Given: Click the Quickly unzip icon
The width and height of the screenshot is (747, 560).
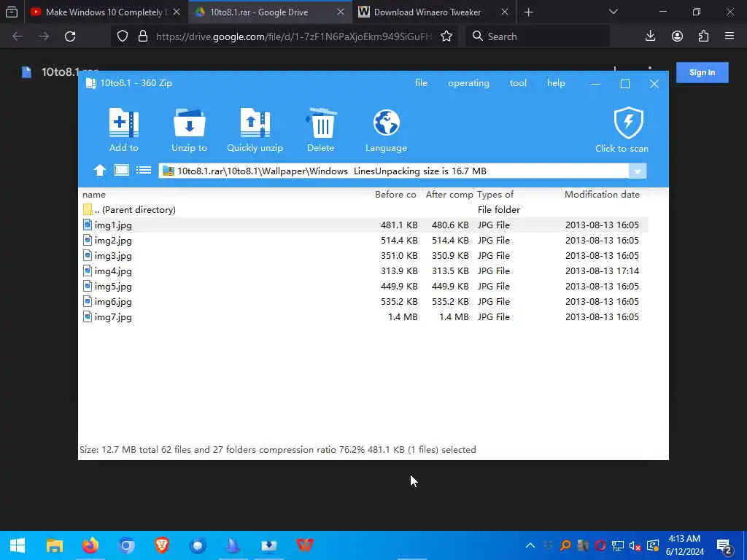Looking at the screenshot, I should (255, 122).
